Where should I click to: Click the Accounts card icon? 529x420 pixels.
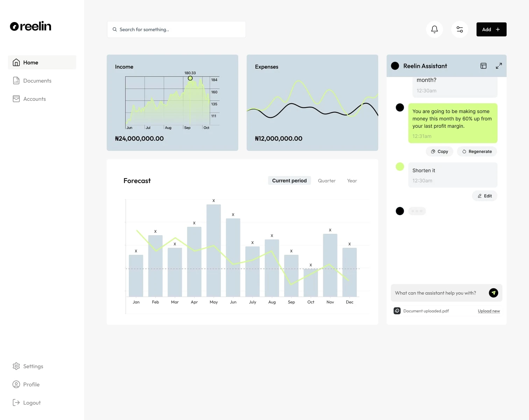pyautogui.click(x=16, y=99)
